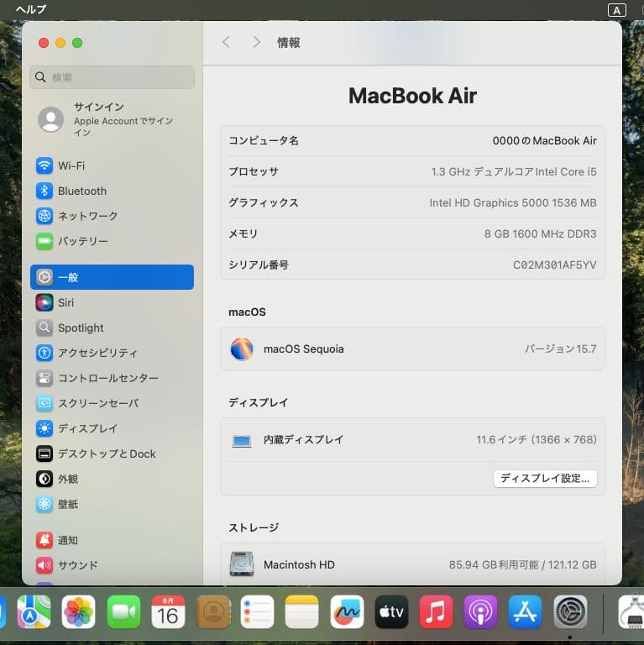Open System Settings icon in Dock
The image size is (644, 645).
tap(570, 611)
